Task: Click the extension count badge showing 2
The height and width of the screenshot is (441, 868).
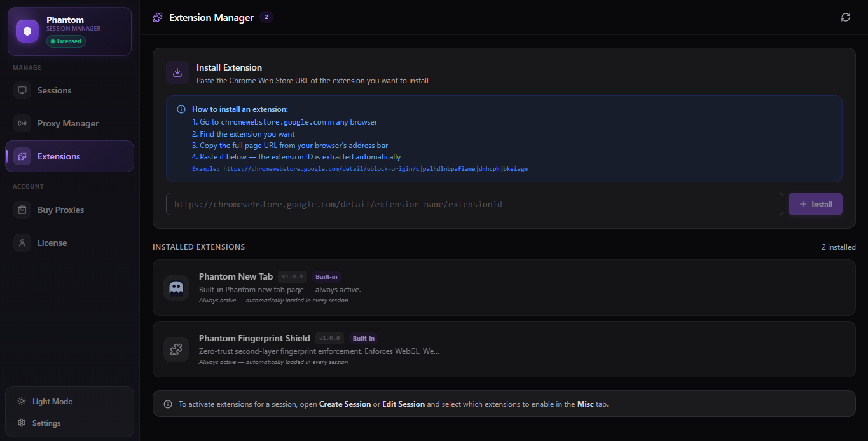Action: pos(266,17)
